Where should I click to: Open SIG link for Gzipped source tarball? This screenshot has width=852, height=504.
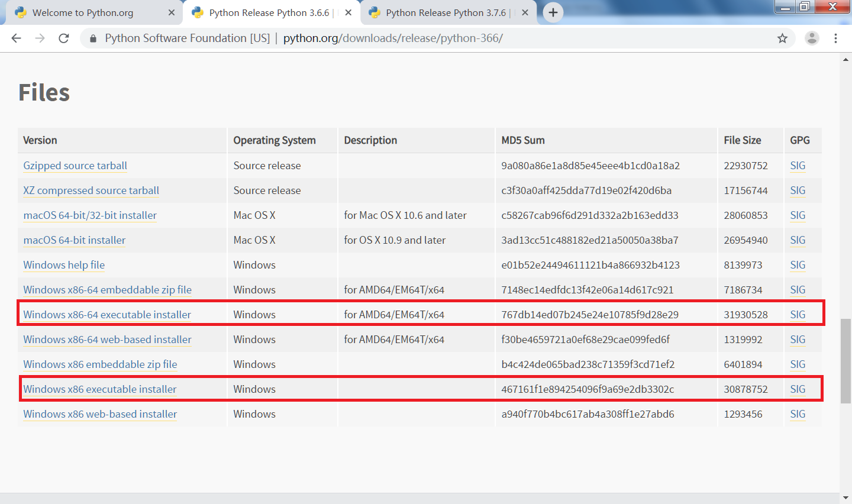pyautogui.click(x=798, y=166)
